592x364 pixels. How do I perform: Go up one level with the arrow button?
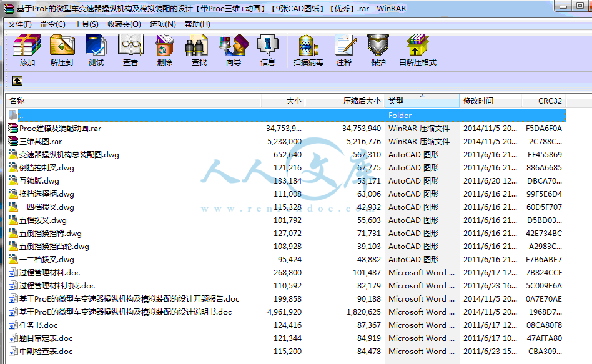(17, 81)
